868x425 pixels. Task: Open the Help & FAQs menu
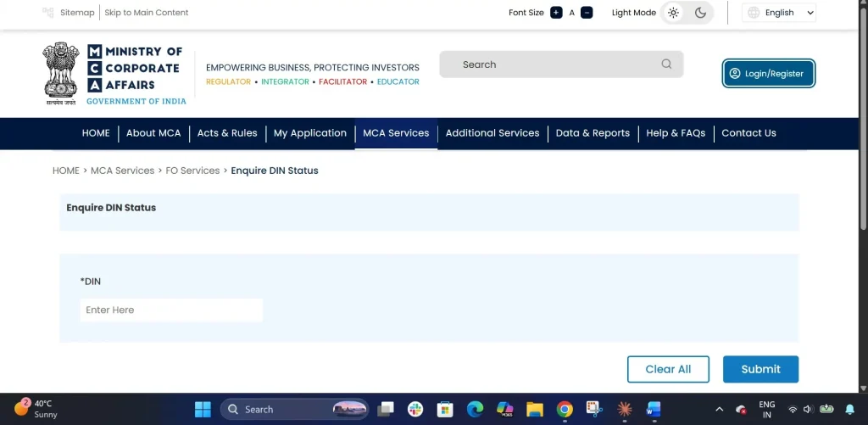(x=676, y=133)
